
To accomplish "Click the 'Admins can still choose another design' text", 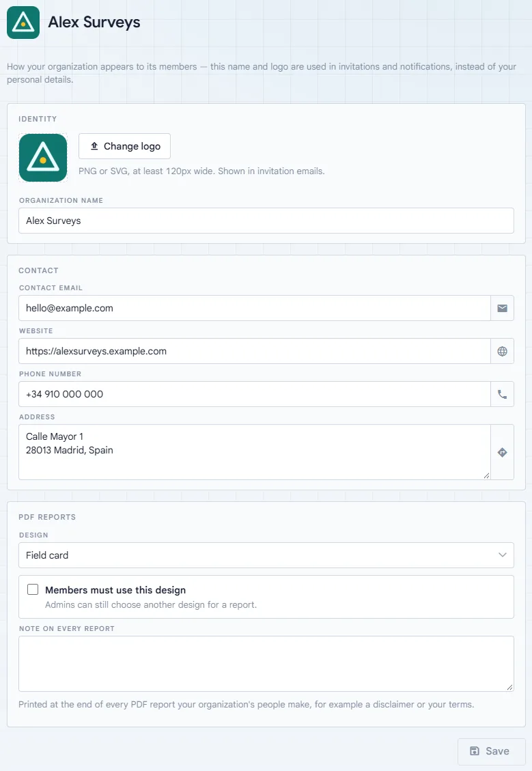I will point(151,605).
